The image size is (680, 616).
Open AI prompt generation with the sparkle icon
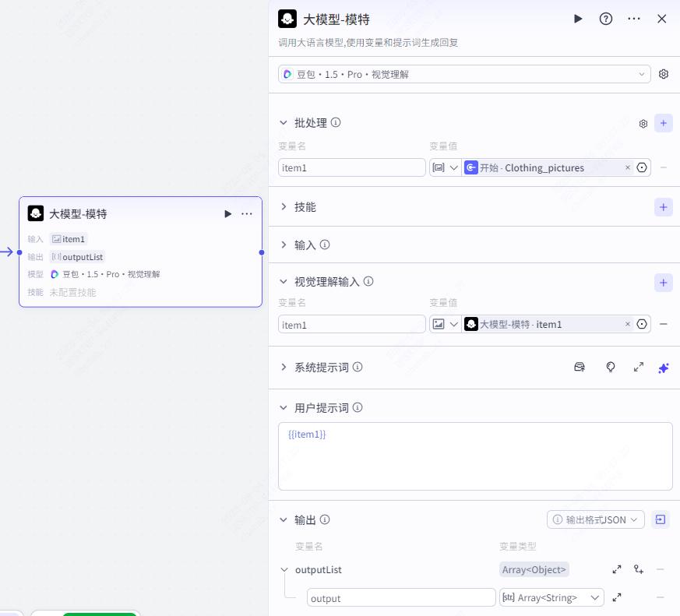[663, 367]
